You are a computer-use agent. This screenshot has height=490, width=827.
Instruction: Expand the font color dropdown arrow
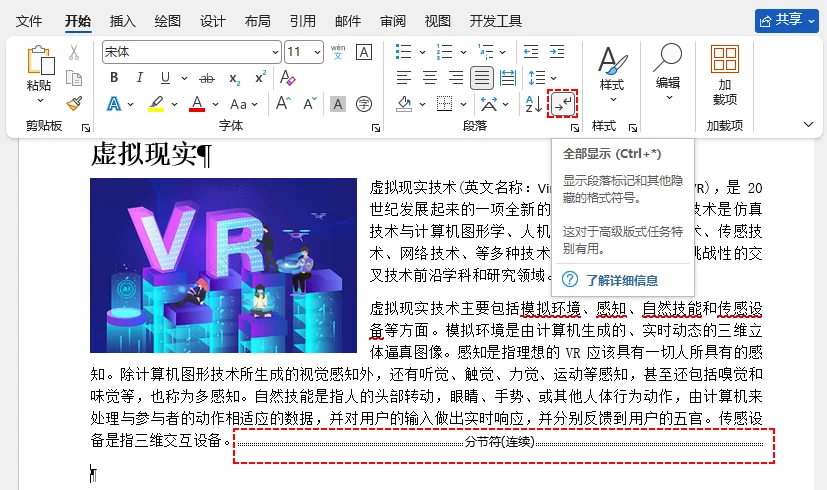tap(215, 104)
